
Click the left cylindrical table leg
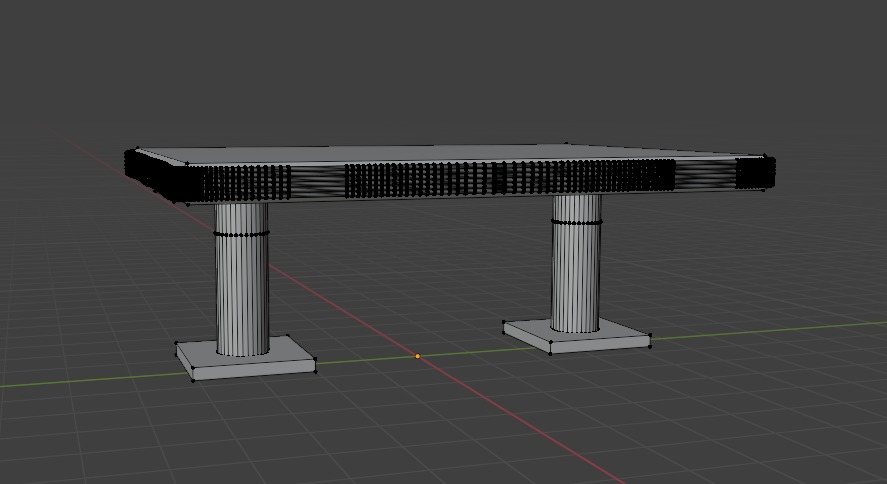coord(242,279)
